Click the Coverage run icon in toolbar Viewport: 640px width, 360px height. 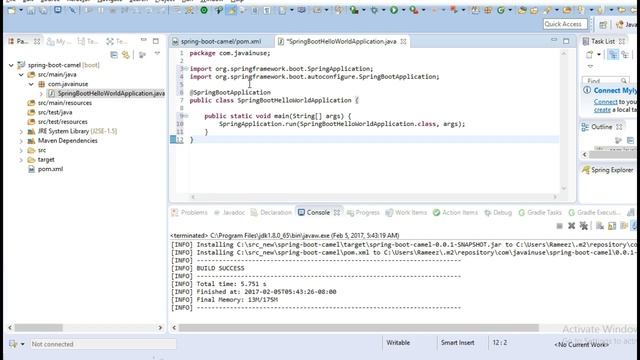point(354,10)
